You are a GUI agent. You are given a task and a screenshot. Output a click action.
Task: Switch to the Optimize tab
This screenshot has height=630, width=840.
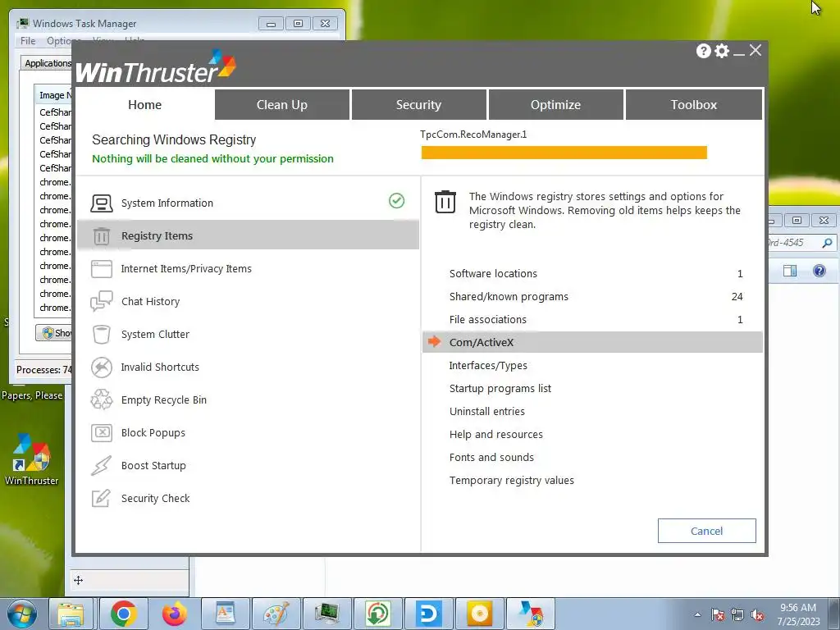(555, 104)
